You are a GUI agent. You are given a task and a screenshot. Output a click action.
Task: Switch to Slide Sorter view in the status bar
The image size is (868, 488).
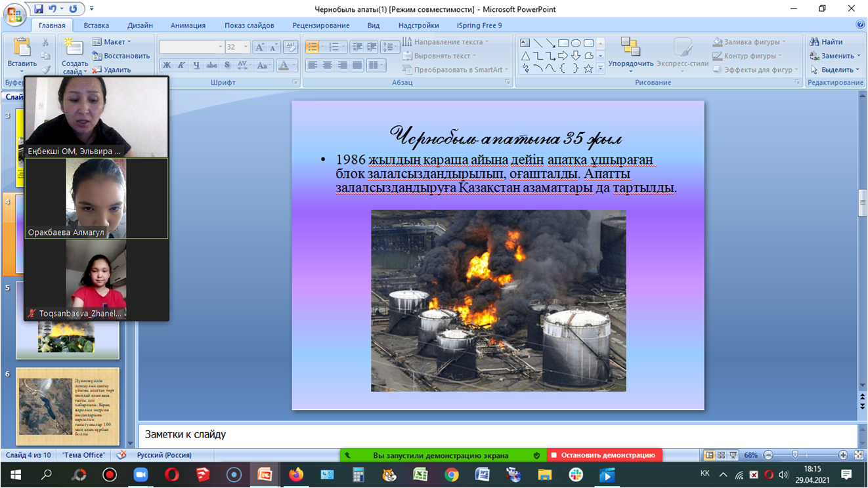[721, 455]
